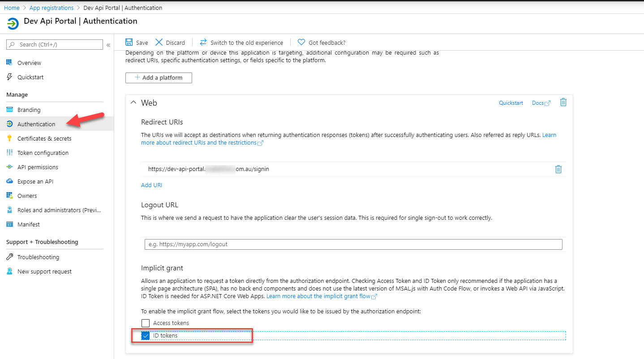Click the Certificates & secrets key icon

9,138
